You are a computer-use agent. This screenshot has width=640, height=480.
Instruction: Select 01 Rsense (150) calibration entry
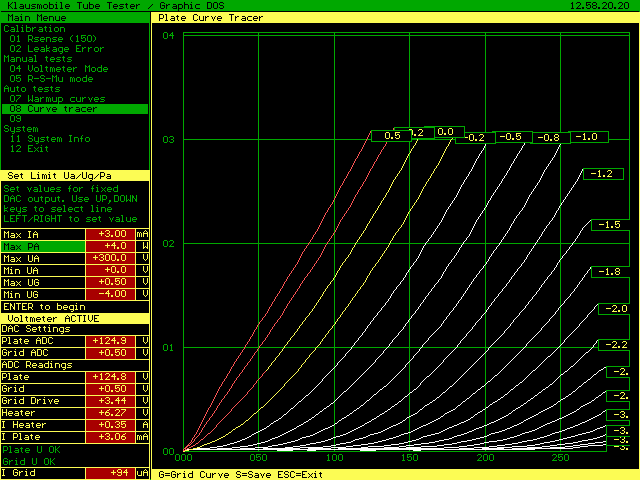point(53,39)
